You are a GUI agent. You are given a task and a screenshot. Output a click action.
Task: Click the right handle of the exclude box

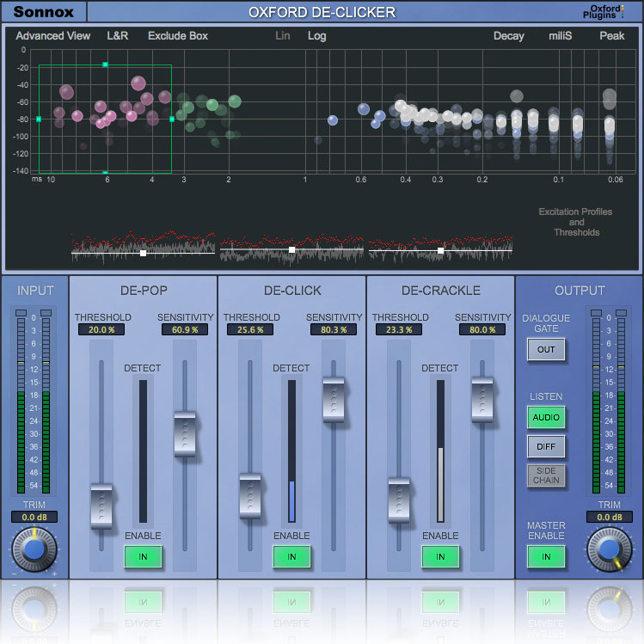172,120
